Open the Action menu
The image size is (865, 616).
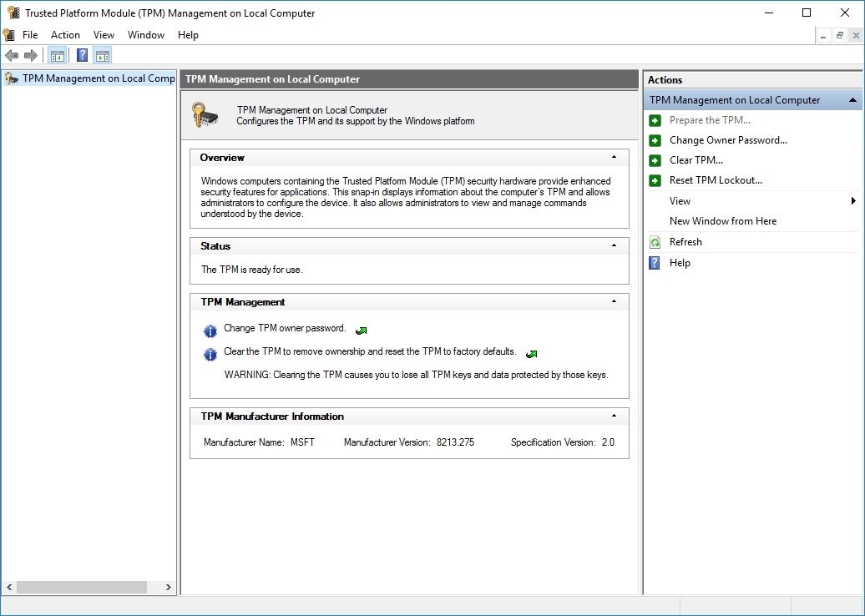pyautogui.click(x=65, y=34)
